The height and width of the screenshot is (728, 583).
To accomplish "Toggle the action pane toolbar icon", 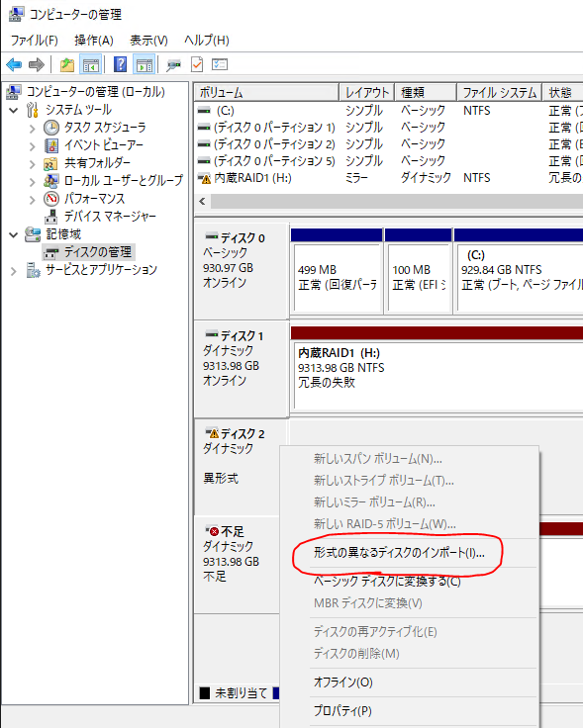I will (145, 65).
